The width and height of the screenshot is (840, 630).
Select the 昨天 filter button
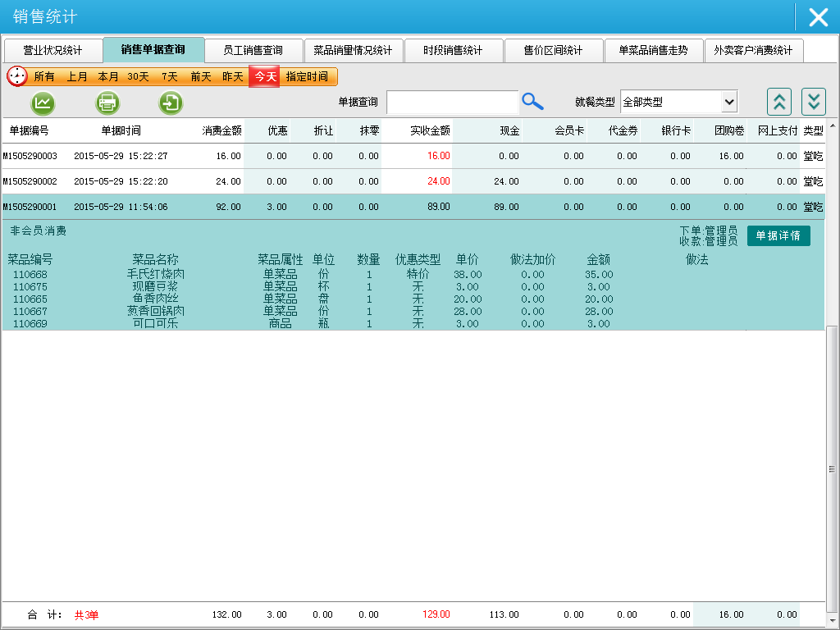point(233,76)
